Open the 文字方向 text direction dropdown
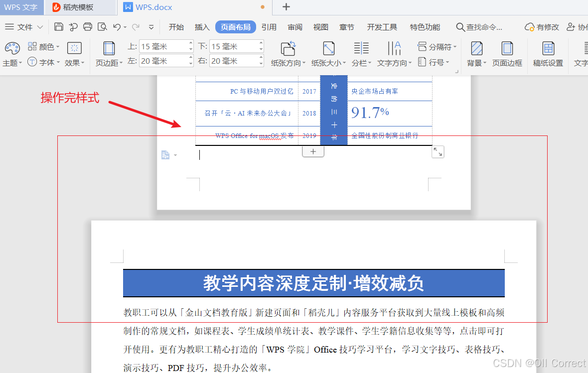 [394, 54]
